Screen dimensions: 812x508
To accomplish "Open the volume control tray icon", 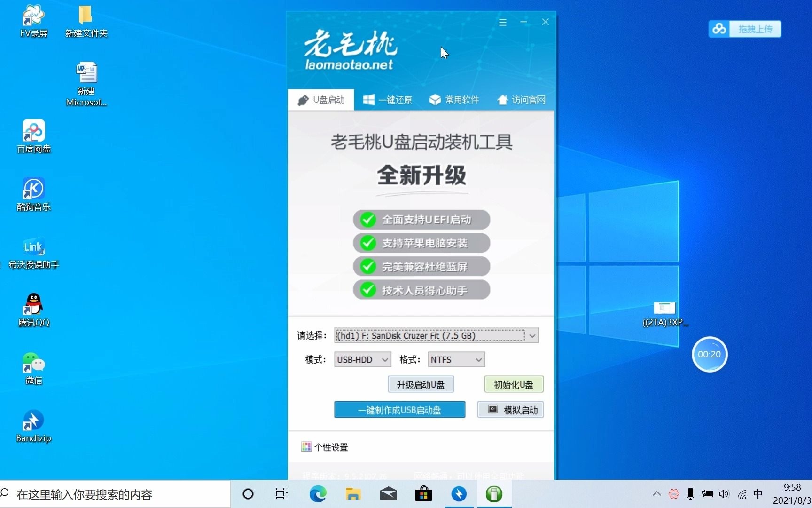I will point(724,494).
